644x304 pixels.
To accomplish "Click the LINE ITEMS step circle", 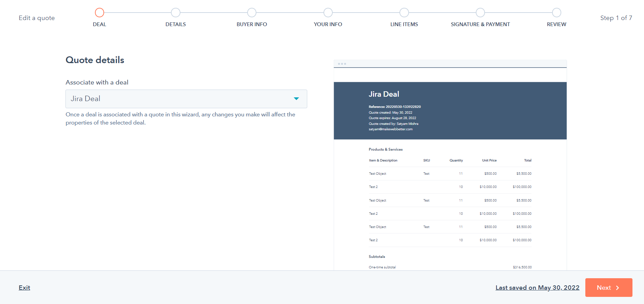I will (x=404, y=13).
